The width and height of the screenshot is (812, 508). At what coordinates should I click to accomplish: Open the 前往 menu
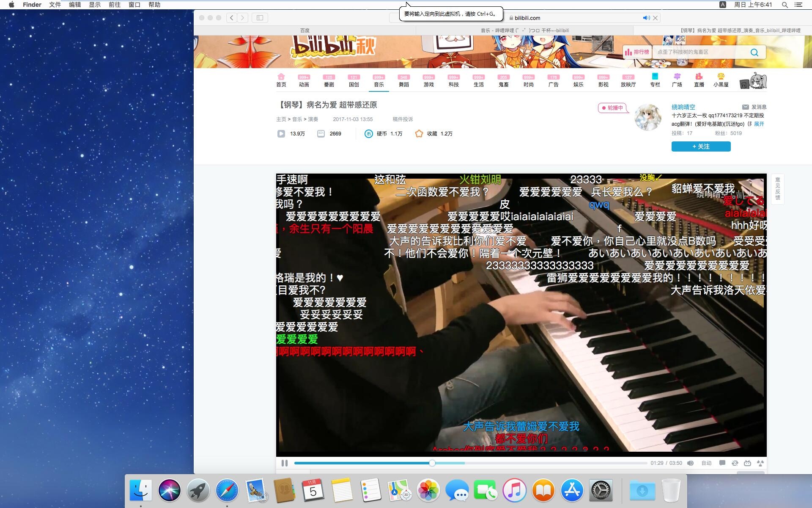click(115, 5)
